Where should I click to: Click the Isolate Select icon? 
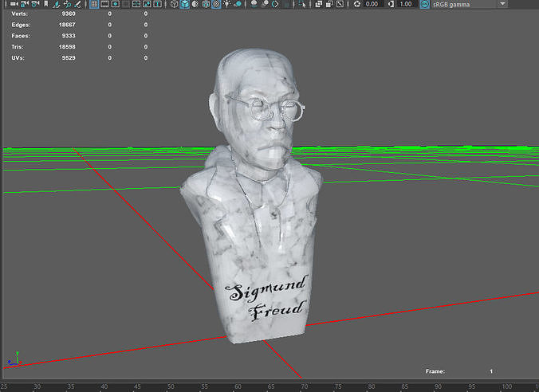coord(302,4)
